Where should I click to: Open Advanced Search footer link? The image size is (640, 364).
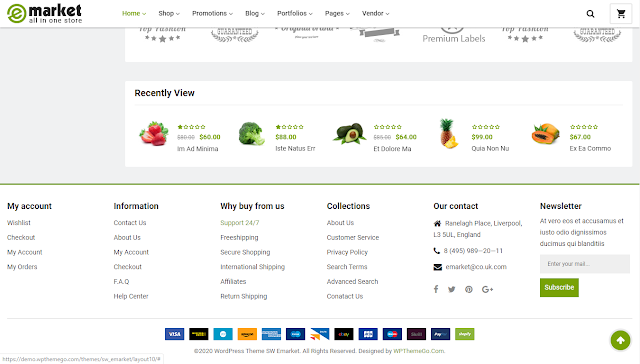pos(352,282)
